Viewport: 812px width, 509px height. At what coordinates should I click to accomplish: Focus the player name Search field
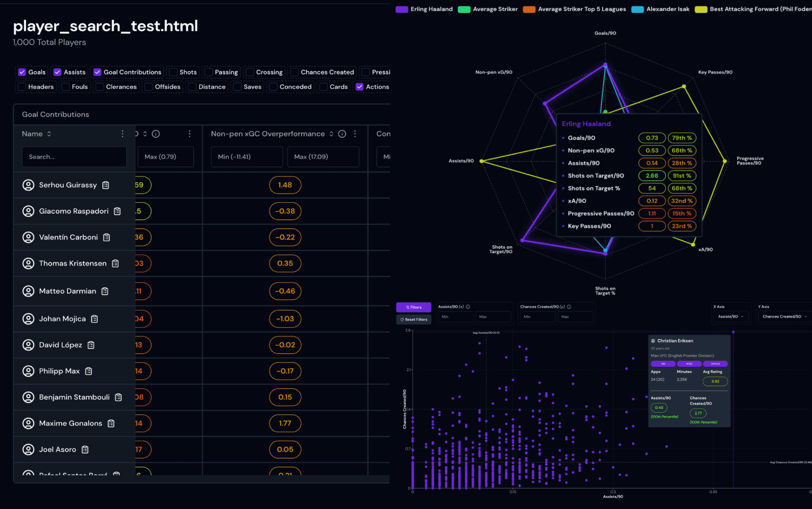[74, 157]
